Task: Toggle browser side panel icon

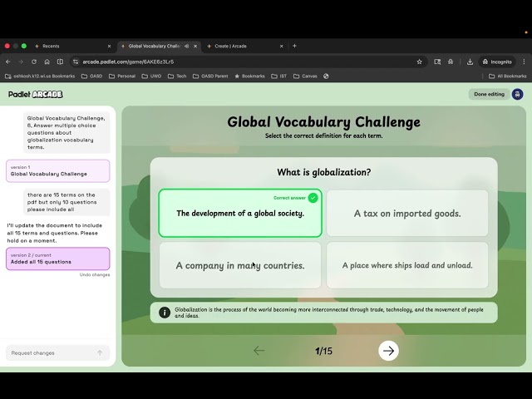Action: pyautogui.click(x=60, y=62)
